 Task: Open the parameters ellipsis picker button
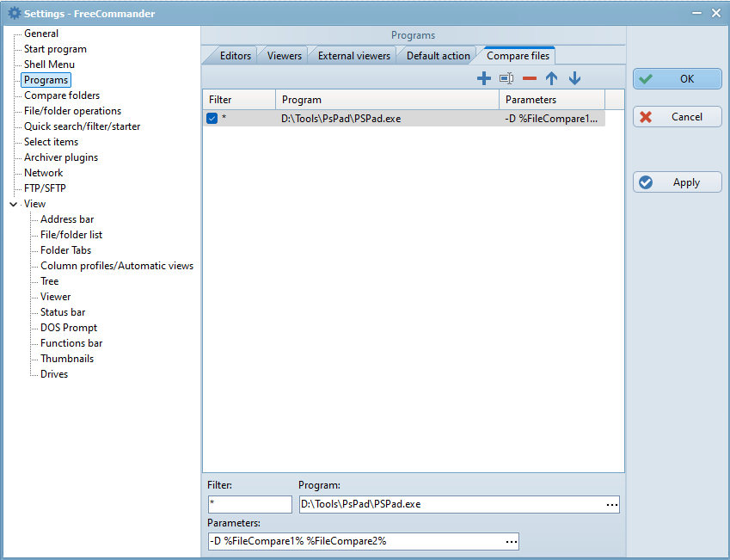pyautogui.click(x=511, y=542)
